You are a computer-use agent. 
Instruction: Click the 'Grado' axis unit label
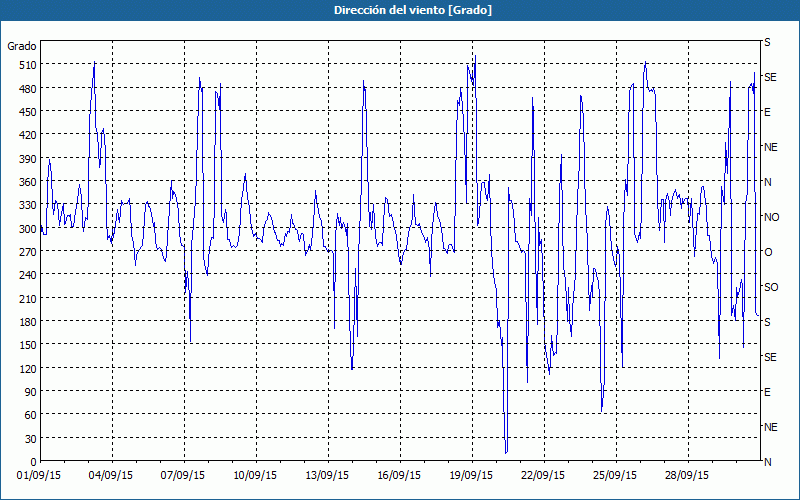(x=21, y=46)
